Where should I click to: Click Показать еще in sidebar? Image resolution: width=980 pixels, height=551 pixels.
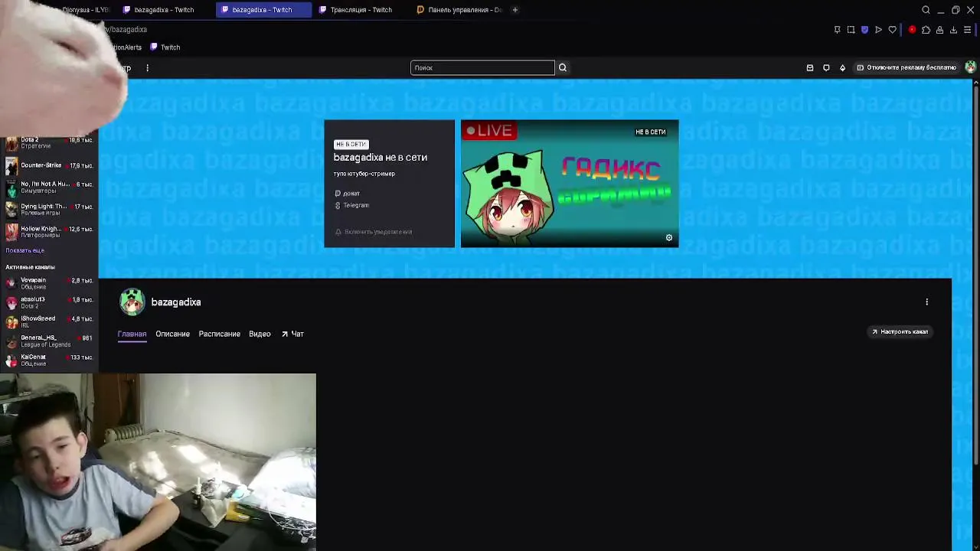point(24,250)
